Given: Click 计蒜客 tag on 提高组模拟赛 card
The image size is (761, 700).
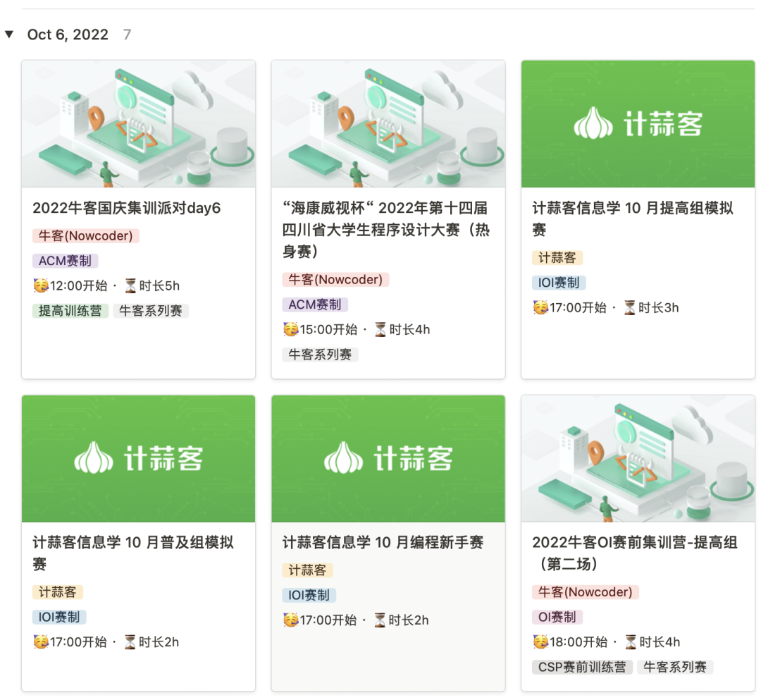Looking at the screenshot, I should click(x=557, y=258).
